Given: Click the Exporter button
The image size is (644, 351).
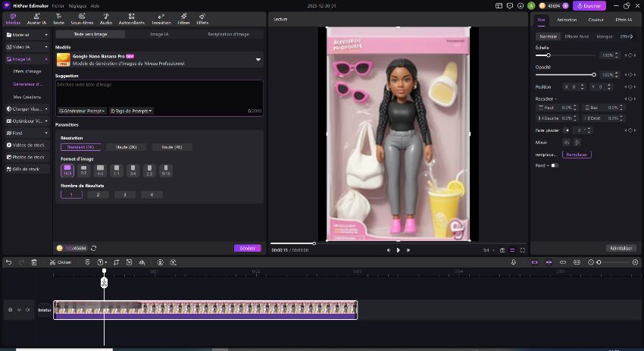Looking at the screenshot, I should tap(588, 6).
